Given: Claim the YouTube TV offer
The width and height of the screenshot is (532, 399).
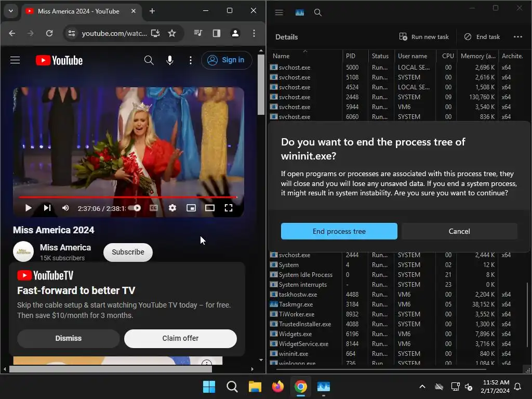Looking at the screenshot, I should click(180, 338).
